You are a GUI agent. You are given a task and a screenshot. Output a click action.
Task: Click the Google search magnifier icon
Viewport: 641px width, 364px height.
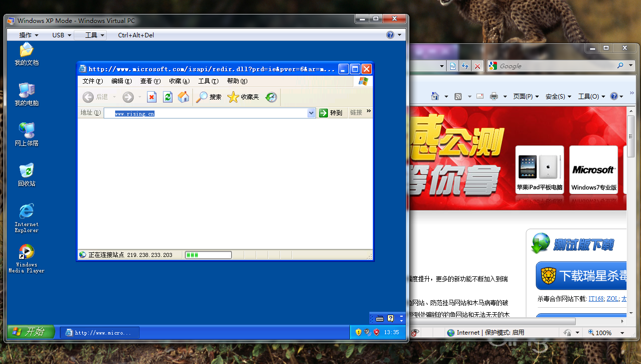[x=620, y=66]
